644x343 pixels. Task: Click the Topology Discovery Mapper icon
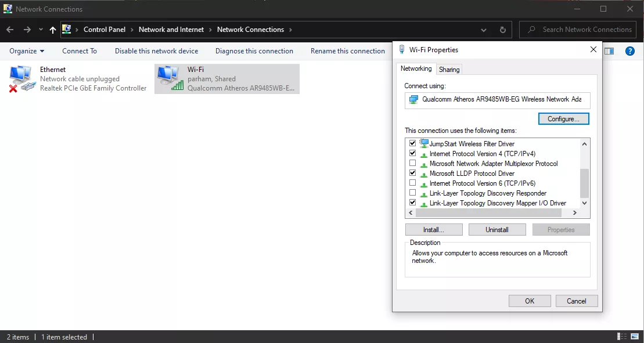coord(424,204)
